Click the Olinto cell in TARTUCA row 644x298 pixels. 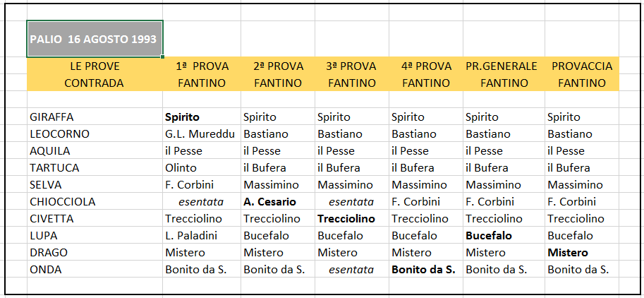click(x=202, y=167)
